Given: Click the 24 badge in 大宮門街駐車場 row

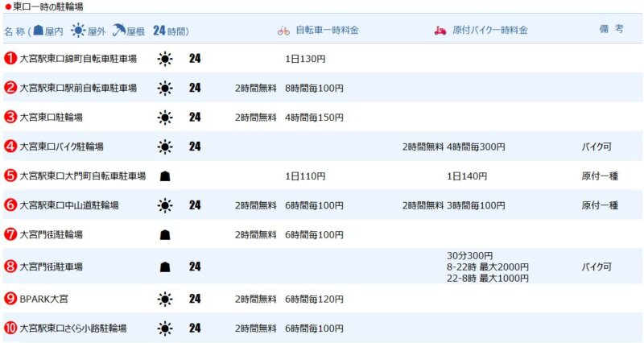Looking at the screenshot, I should (195, 267).
